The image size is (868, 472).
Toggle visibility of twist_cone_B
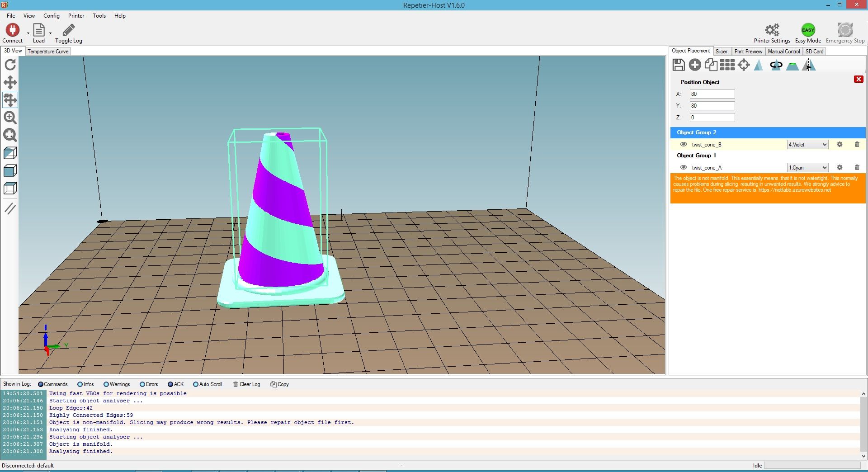[683, 145]
